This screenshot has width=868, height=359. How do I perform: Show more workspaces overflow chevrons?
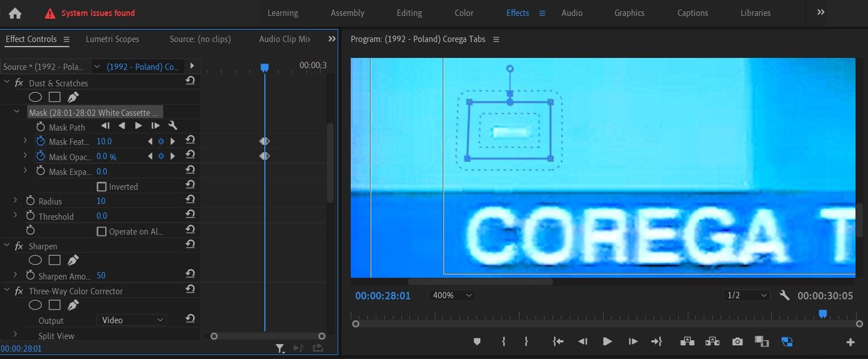[821, 12]
